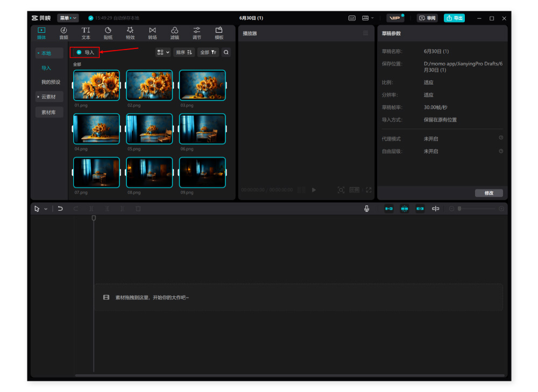Click the VIP badge button
538x392 pixels.
click(395, 18)
